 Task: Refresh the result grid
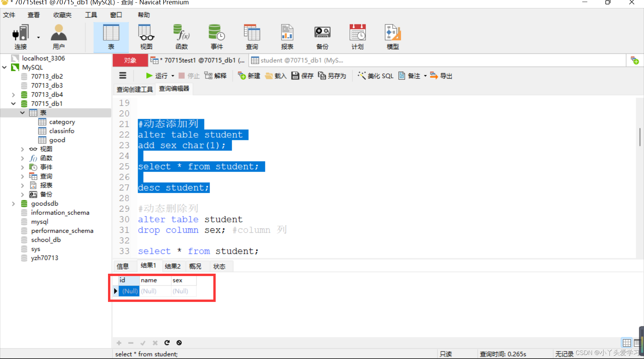point(167,343)
